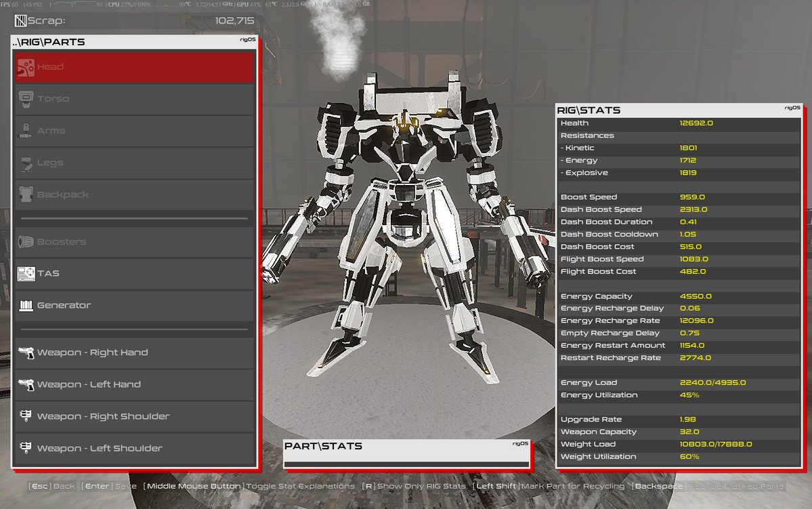This screenshot has height=509, width=812.
Task: Click the Dash Boost Speed value 2313.0
Action: (693, 209)
